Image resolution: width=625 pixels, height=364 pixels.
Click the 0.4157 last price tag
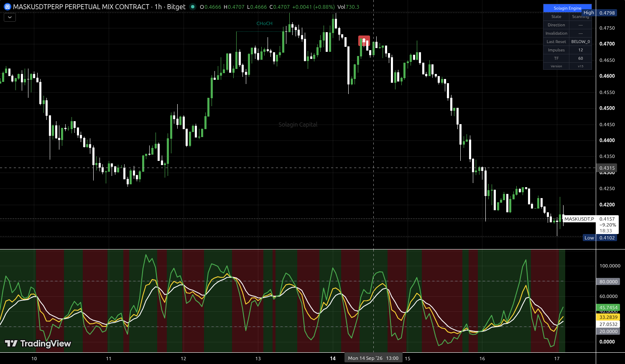point(607,219)
